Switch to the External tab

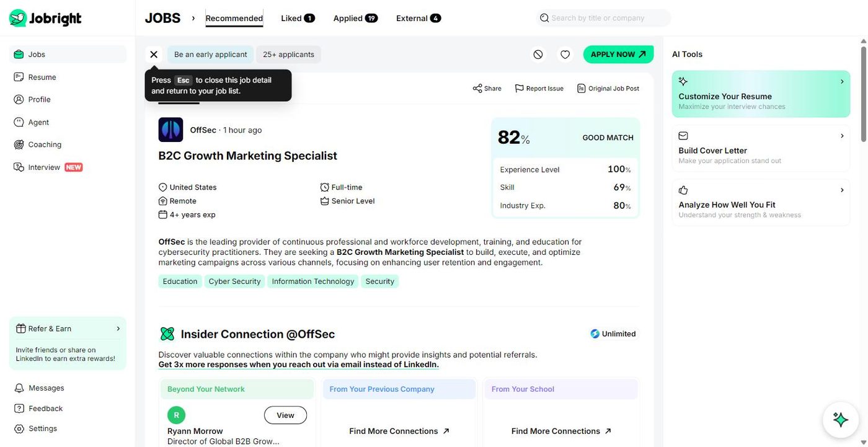418,18
